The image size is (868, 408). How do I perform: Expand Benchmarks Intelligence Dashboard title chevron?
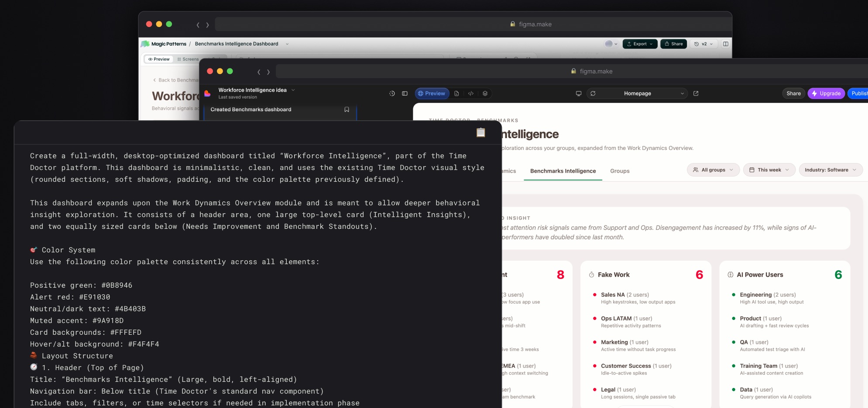coord(287,44)
